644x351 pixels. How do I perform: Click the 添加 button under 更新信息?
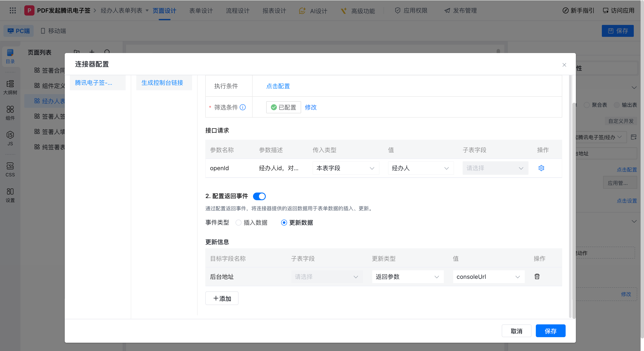tap(222, 298)
